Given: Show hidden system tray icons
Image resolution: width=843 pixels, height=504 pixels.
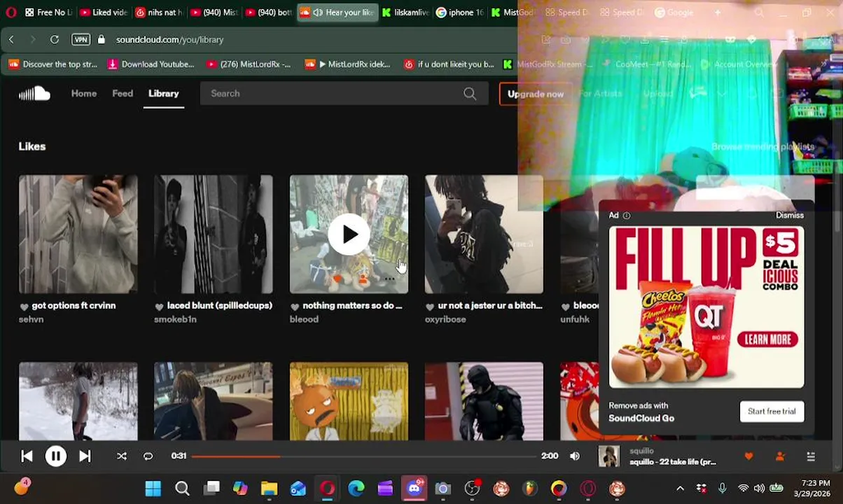Looking at the screenshot, I should (x=680, y=489).
